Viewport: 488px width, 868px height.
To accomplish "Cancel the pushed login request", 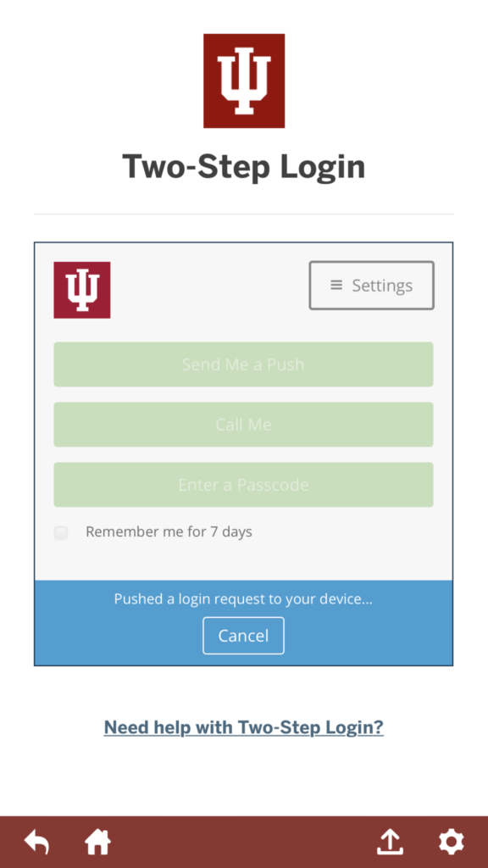I will [x=243, y=636].
